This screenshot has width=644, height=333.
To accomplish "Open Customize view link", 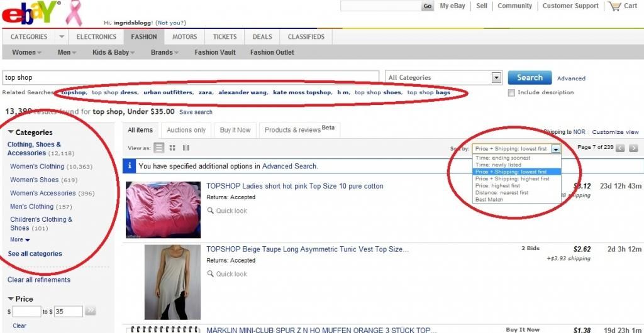I will 615,132.
